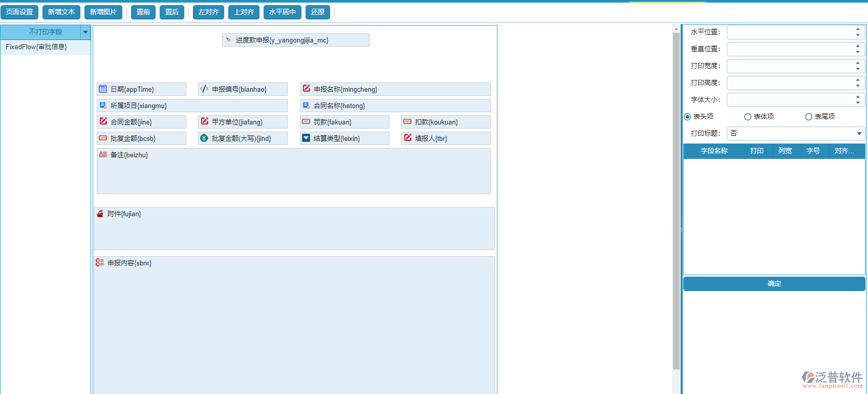Click the code icon beside 申报编号{bianhao}

pyautogui.click(x=204, y=89)
